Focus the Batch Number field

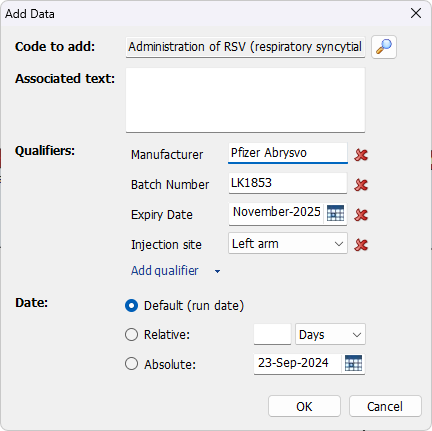click(288, 183)
